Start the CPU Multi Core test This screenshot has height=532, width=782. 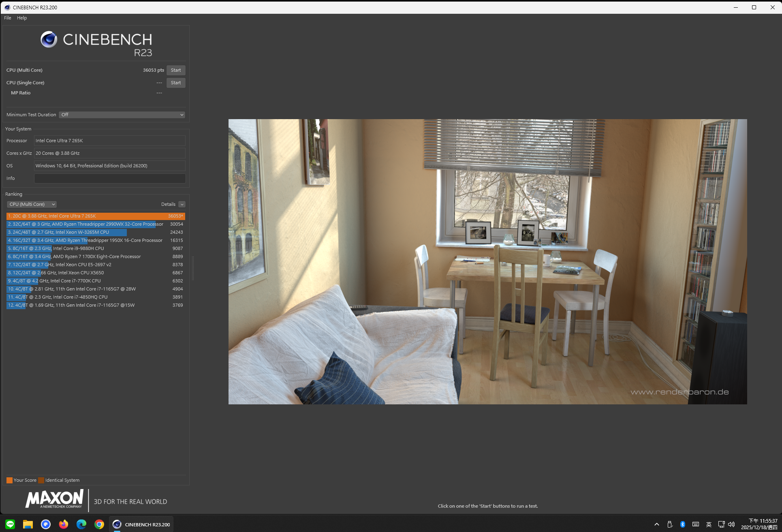pyautogui.click(x=176, y=70)
